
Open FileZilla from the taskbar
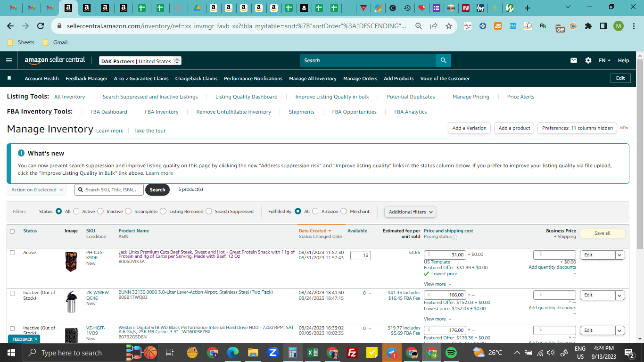click(x=352, y=353)
